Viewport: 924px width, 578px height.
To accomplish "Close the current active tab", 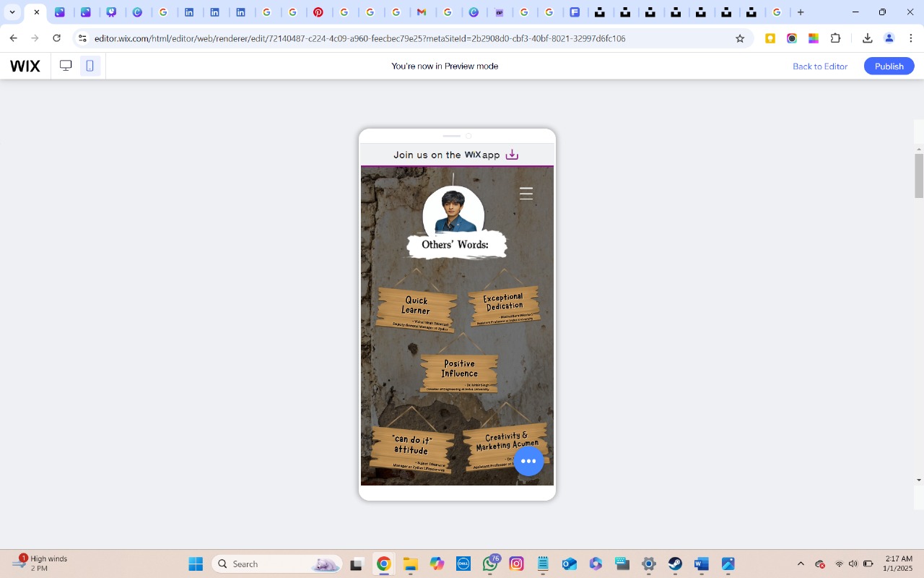I will coord(37,12).
